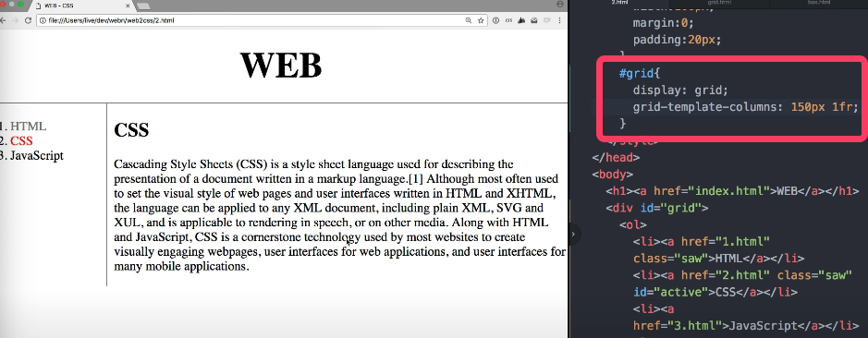Open a new browser tab
The image size is (868, 338).
[143, 6]
